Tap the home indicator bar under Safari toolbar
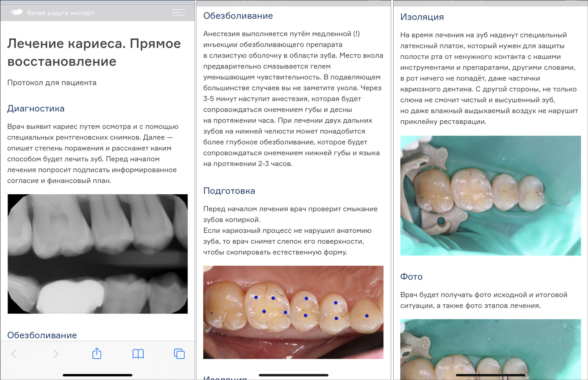 98,375
